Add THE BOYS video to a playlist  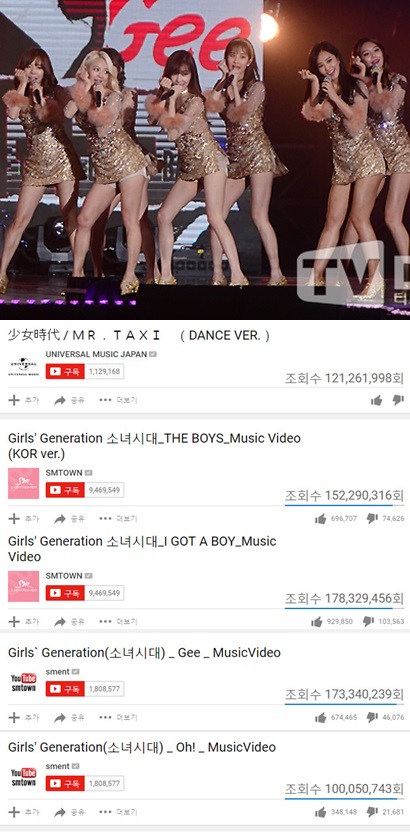(24, 519)
